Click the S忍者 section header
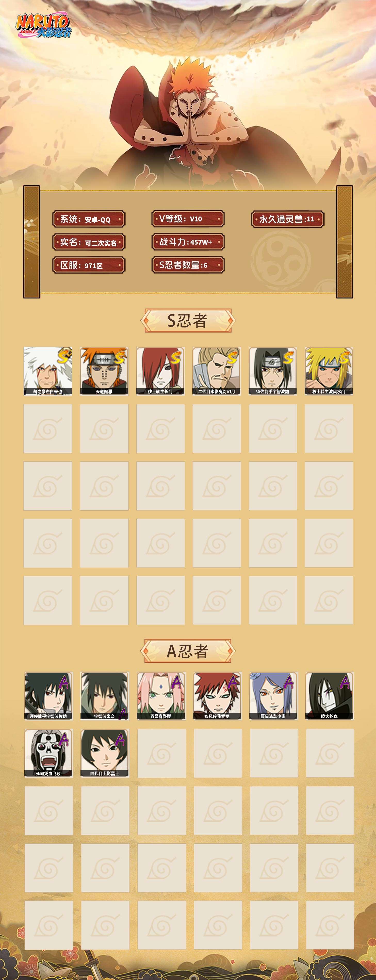 click(188, 321)
